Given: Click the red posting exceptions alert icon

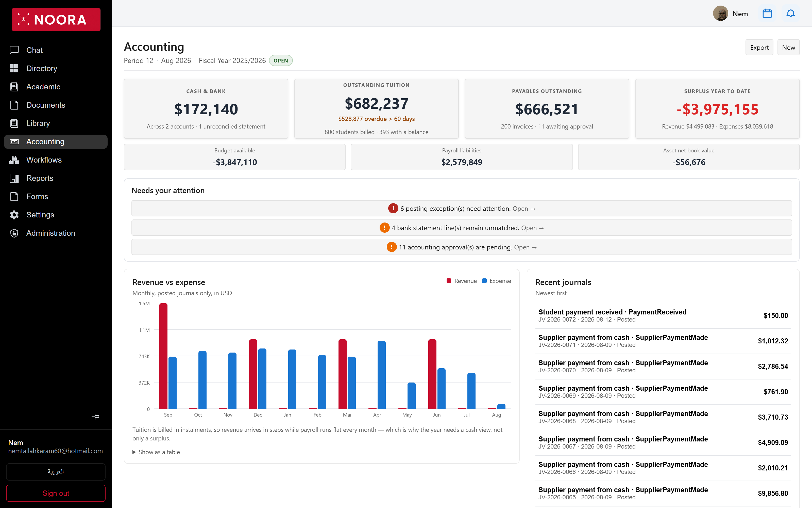Looking at the screenshot, I should click(393, 208).
